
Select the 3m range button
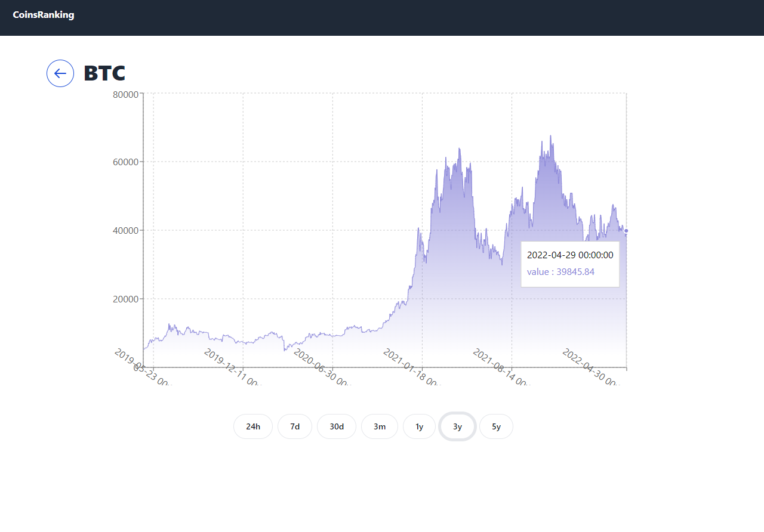pyautogui.click(x=380, y=426)
